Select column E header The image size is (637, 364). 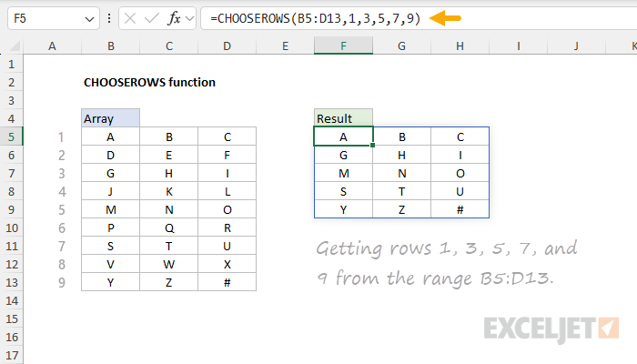(x=285, y=45)
